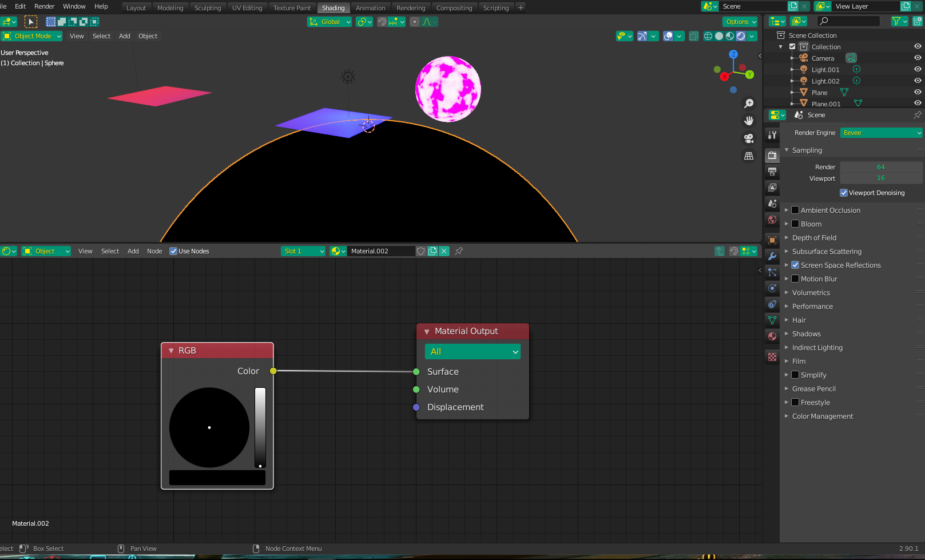Open the Object Constraints properties tab
The width and height of the screenshot is (925, 560).
tap(772, 304)
